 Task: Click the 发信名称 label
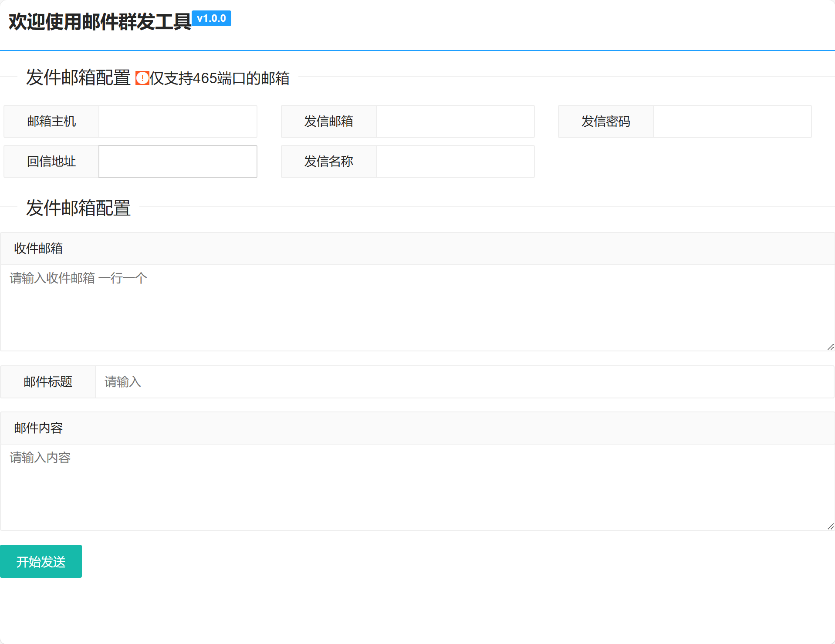(329, 162)
